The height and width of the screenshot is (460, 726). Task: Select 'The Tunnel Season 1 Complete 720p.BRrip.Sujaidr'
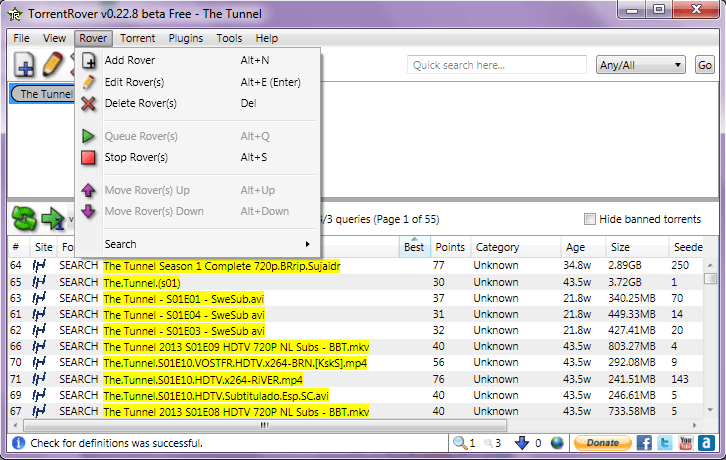pyautogui.click(x=222, y=266)
